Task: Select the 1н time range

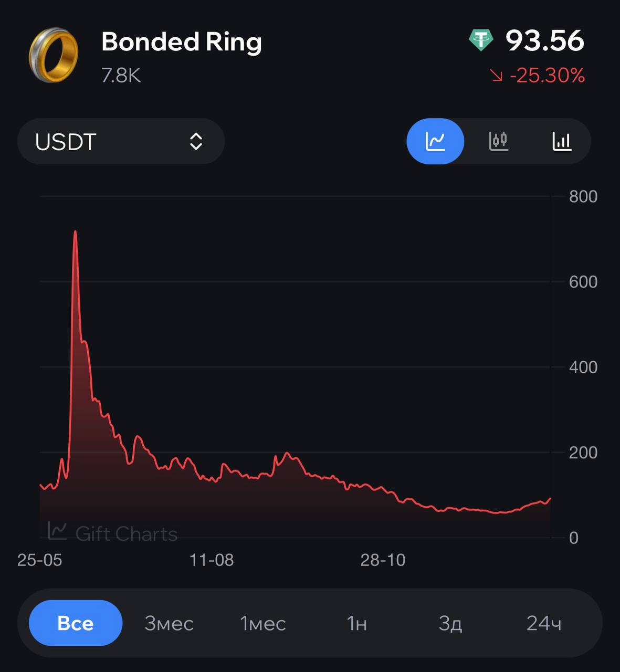Action: [x=356, y=623]
